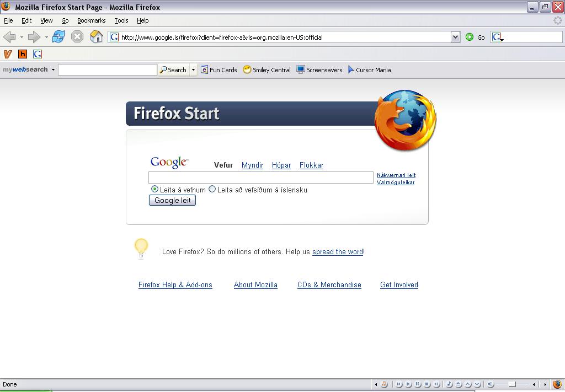
Task: Open the Go menu
Action: pos(65,20)
